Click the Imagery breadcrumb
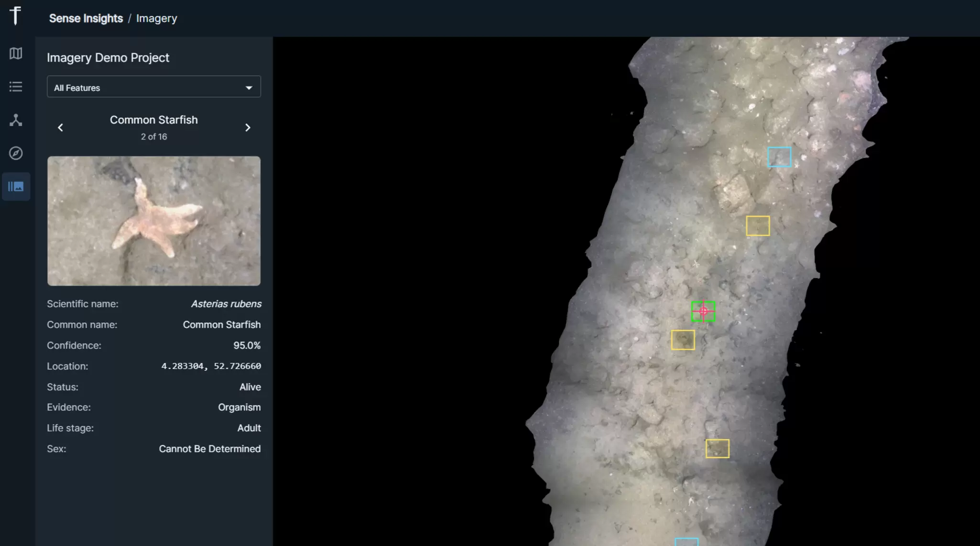 (x=157, y=18)
